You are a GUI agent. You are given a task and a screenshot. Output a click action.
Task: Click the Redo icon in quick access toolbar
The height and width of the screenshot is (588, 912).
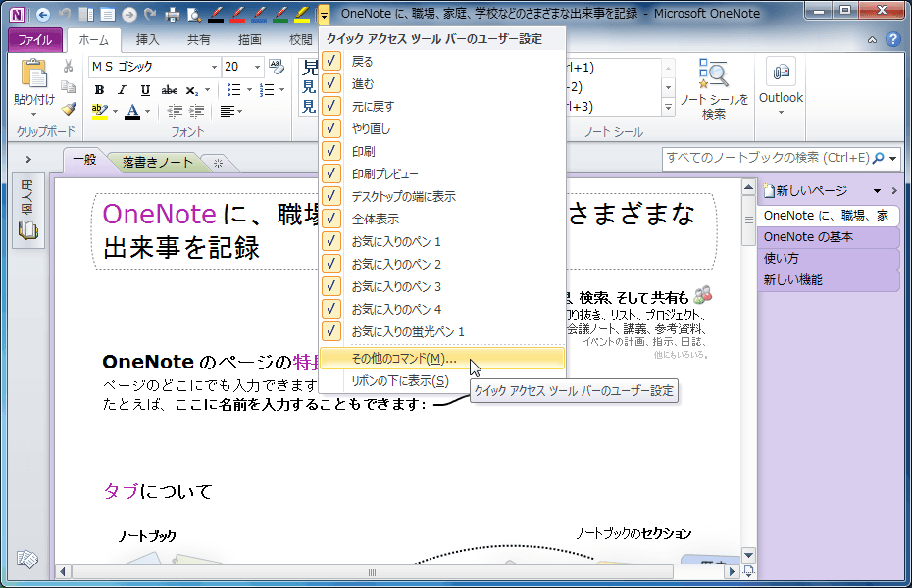click(x=151, y=14)
